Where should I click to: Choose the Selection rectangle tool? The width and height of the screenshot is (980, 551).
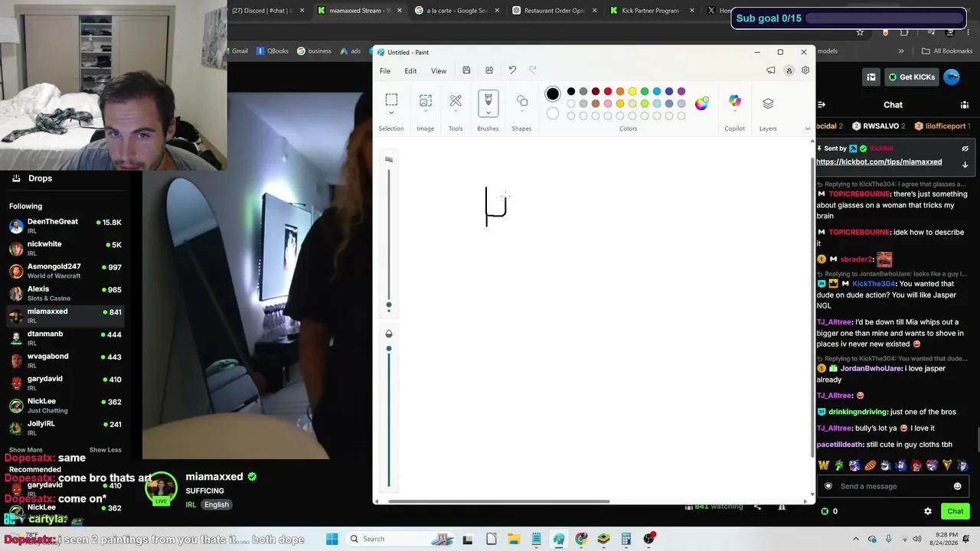click(x=391, y=100)
